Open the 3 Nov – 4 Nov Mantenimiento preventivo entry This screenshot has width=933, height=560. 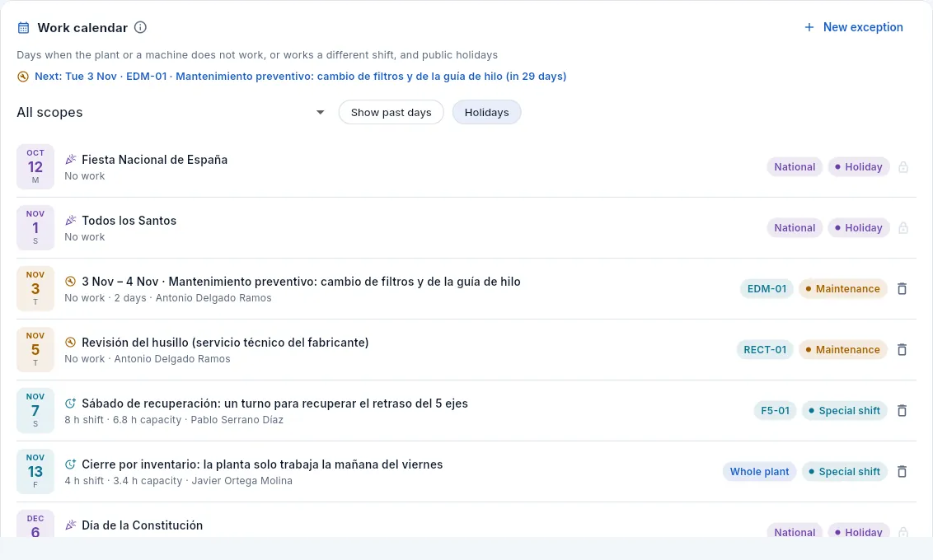(301, 282)
